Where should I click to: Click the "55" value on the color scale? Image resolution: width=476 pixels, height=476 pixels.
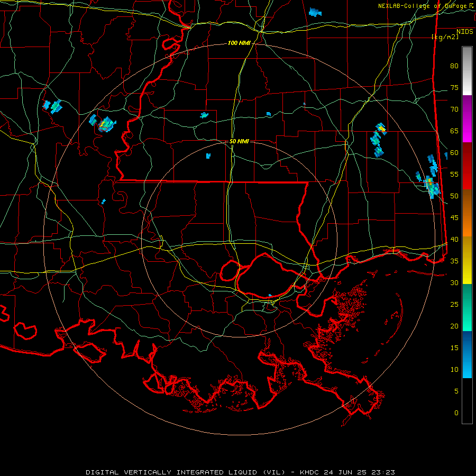pyautogui.click(x=454, y=175)
